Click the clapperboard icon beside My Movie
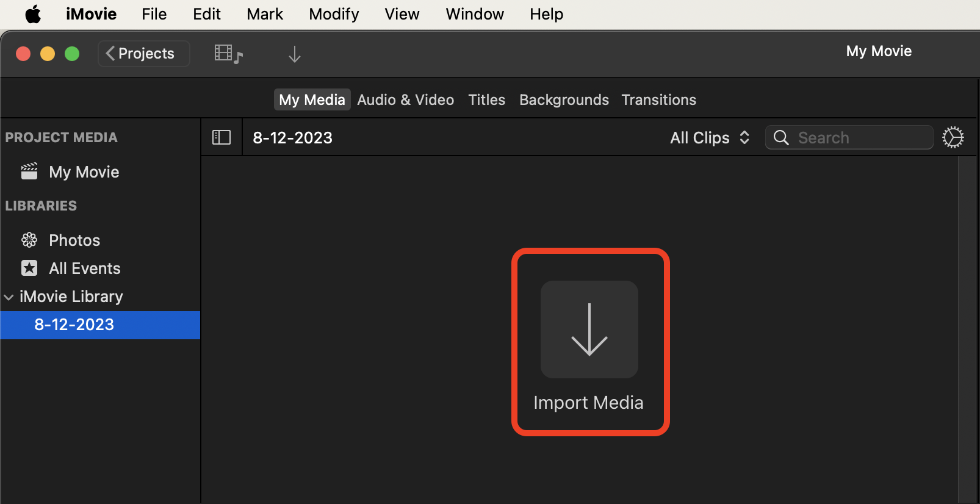The width and height of the screenshot is (980, 504). coord(29,171)
